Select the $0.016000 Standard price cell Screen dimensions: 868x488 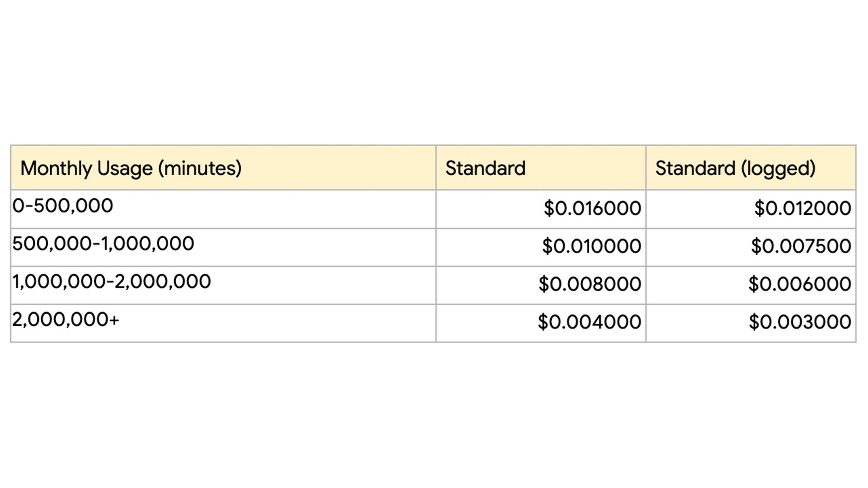pos(541,209)
